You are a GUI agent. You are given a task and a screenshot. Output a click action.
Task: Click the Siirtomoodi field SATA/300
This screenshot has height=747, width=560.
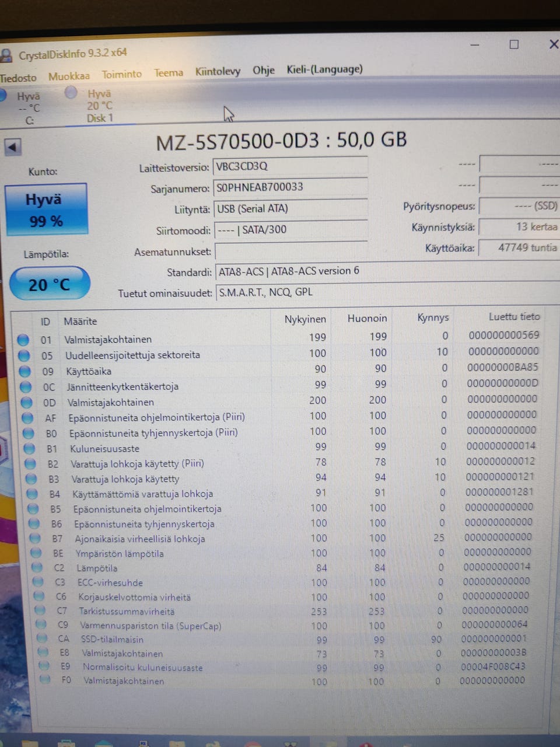click(290, 230)
